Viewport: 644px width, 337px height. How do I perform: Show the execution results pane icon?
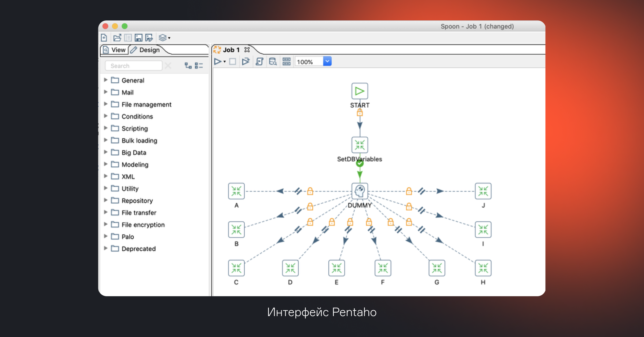tap(287, 62)
